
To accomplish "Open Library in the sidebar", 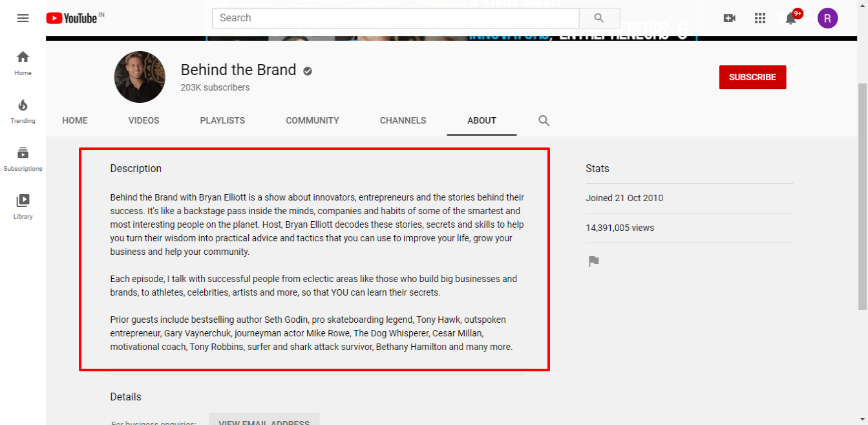I will (x=23, y=206).
